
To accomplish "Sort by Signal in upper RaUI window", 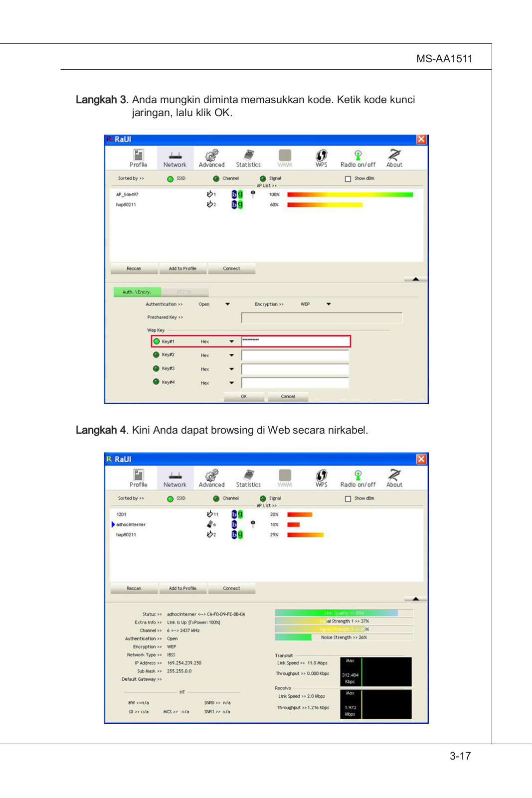I will coord(263,178).
